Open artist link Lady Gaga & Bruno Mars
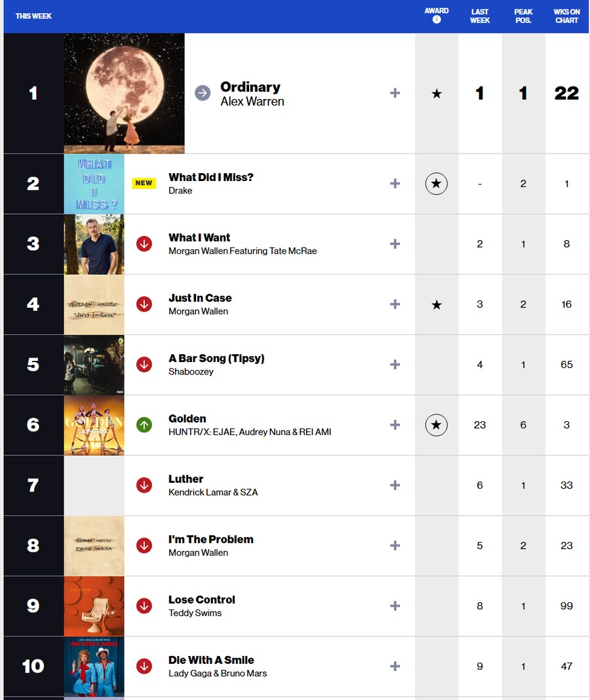Screen dimensions: 590x700 click(218, 673)
